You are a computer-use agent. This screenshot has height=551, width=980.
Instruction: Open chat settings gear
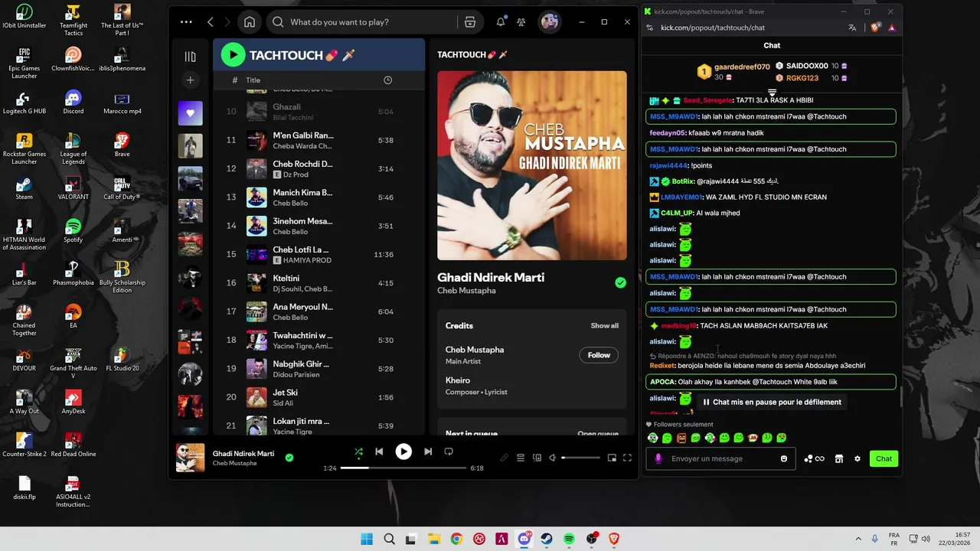857,458
